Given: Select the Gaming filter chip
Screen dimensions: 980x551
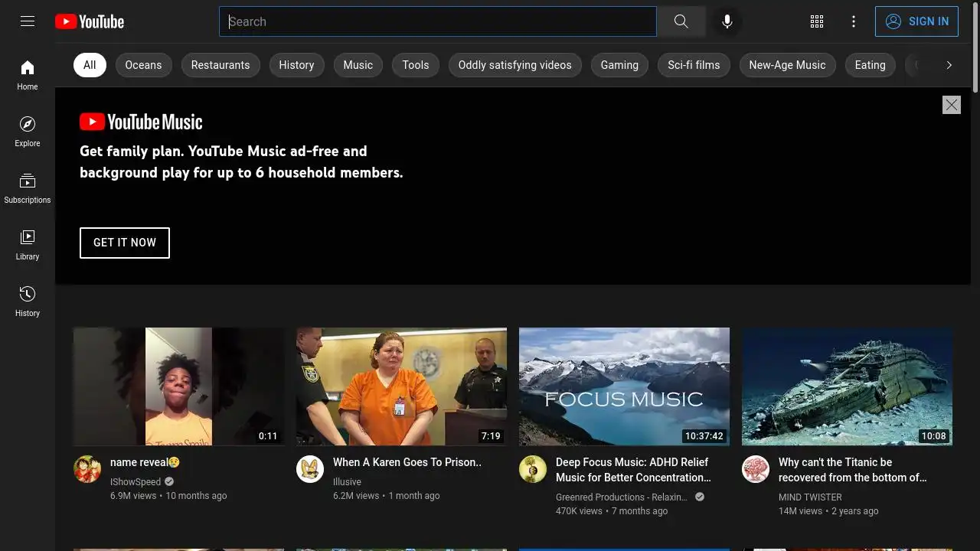Looking at the screenshot, I should 619,65.
